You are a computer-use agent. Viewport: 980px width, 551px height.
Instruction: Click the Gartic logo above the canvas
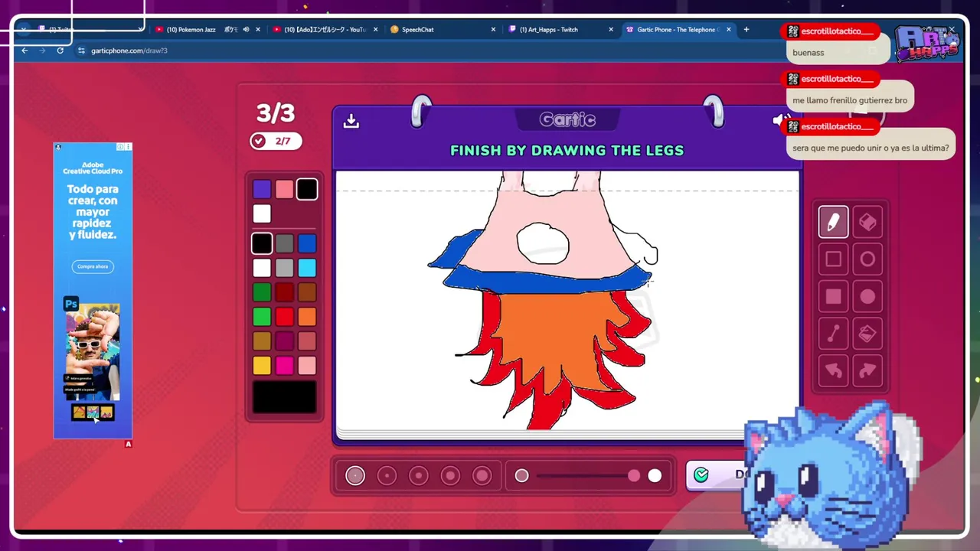(x=567, y=119)
